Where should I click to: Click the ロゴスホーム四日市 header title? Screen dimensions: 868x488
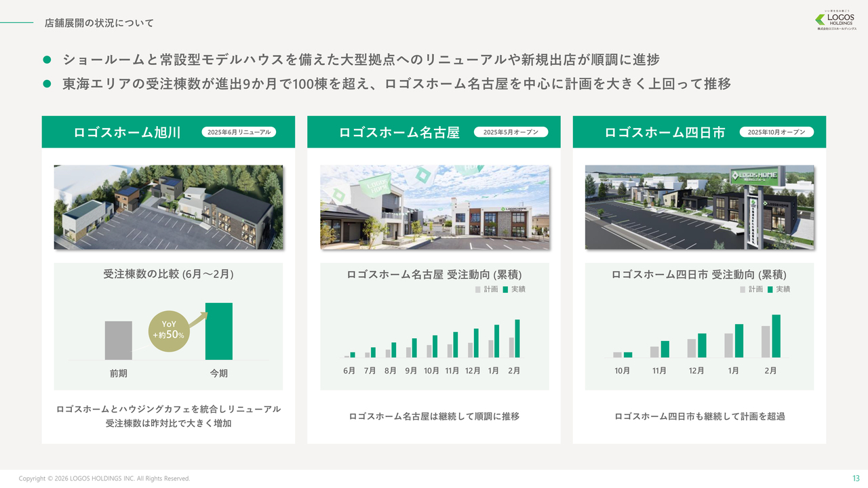point(665,133)
